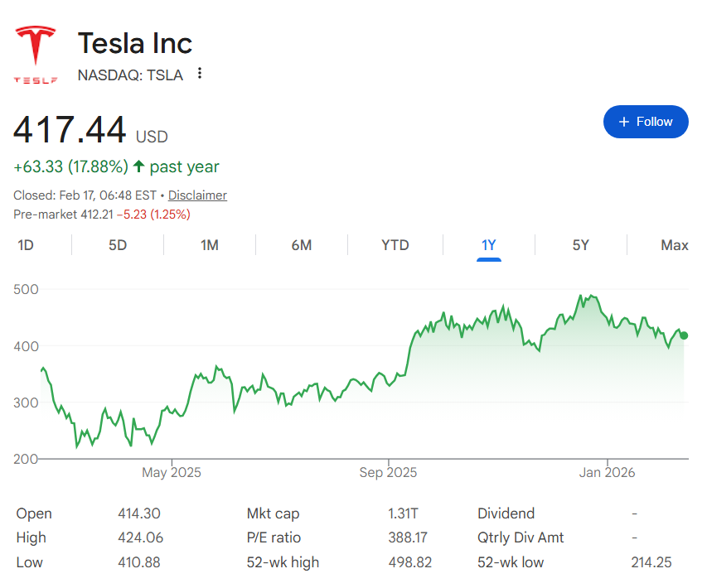Open the Disclaimer link
This screenshot has height=588, width=707.
pos(197,195)
